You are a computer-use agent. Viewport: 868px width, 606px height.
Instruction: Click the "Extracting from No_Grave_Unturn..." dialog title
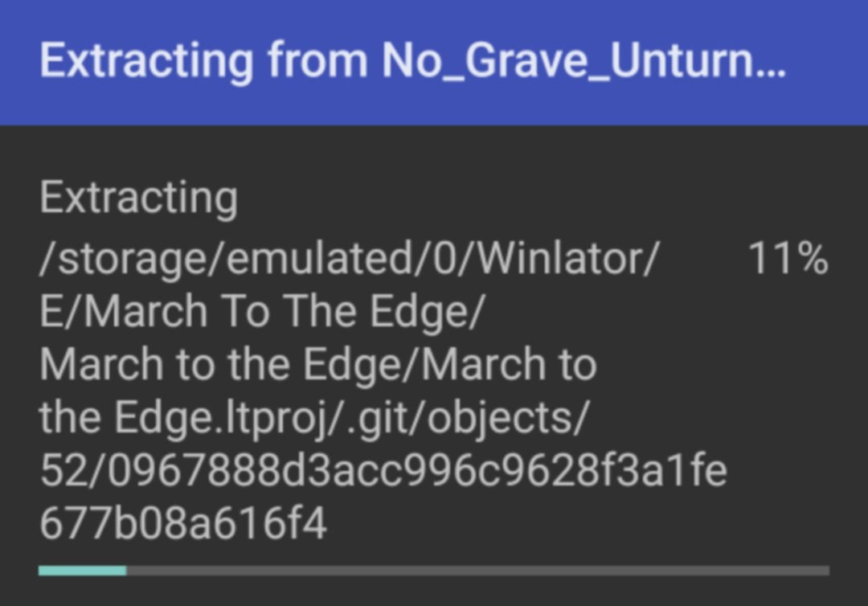click(412, 61)
